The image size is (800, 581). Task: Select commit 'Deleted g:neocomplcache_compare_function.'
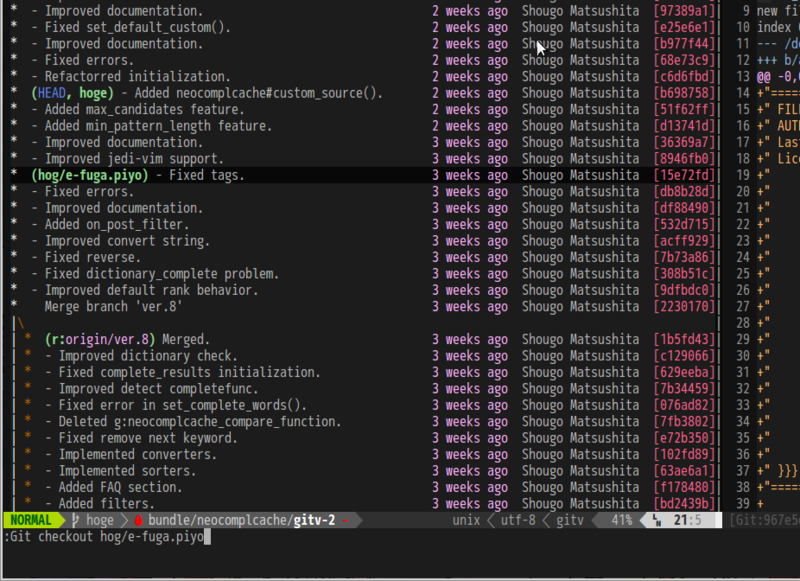coord(199,421)
